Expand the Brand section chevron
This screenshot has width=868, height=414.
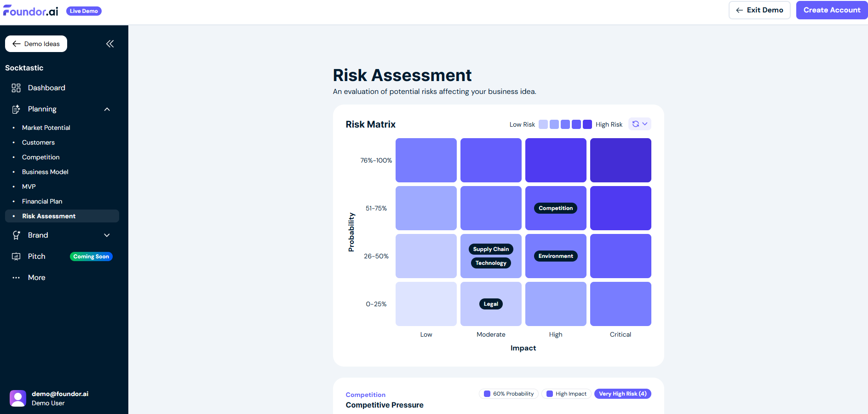point(107,235)
